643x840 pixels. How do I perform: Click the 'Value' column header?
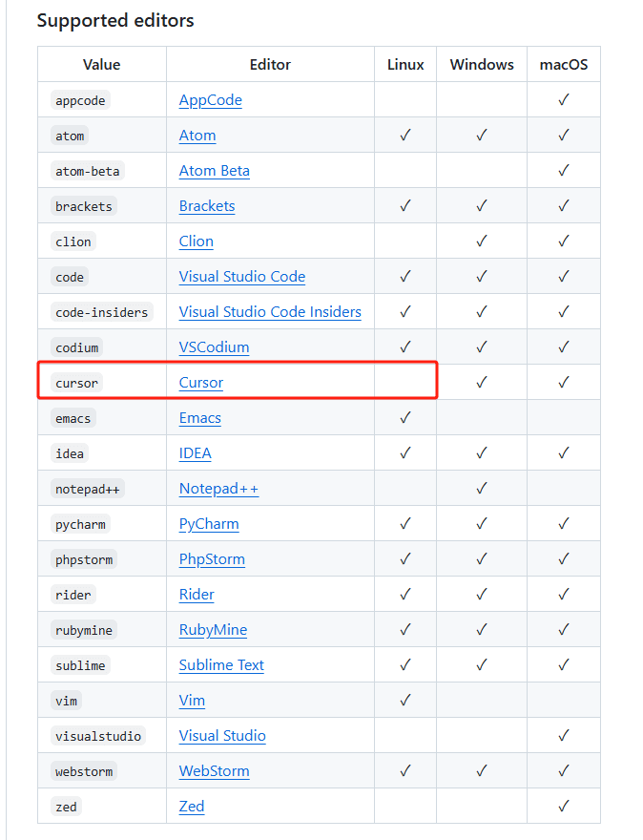point(102,65)
